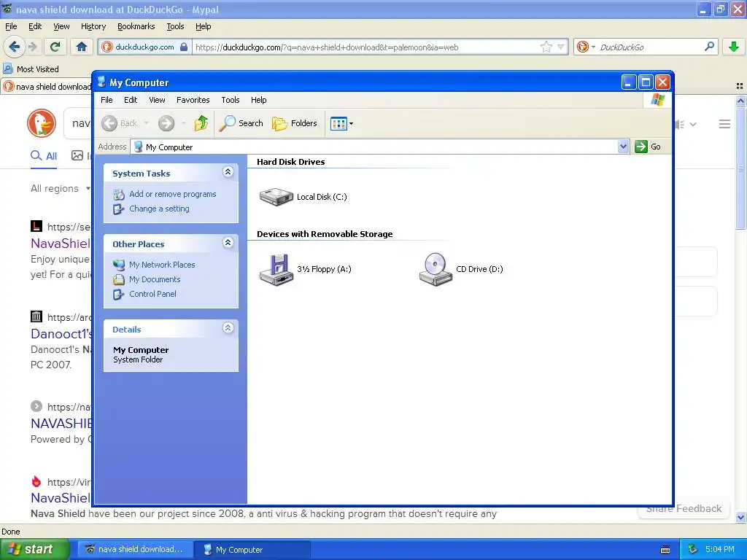Switch to nava shield download taskbar button
Image resolution: width=747 pixels, height=560 pixels.
coord(135,550)
